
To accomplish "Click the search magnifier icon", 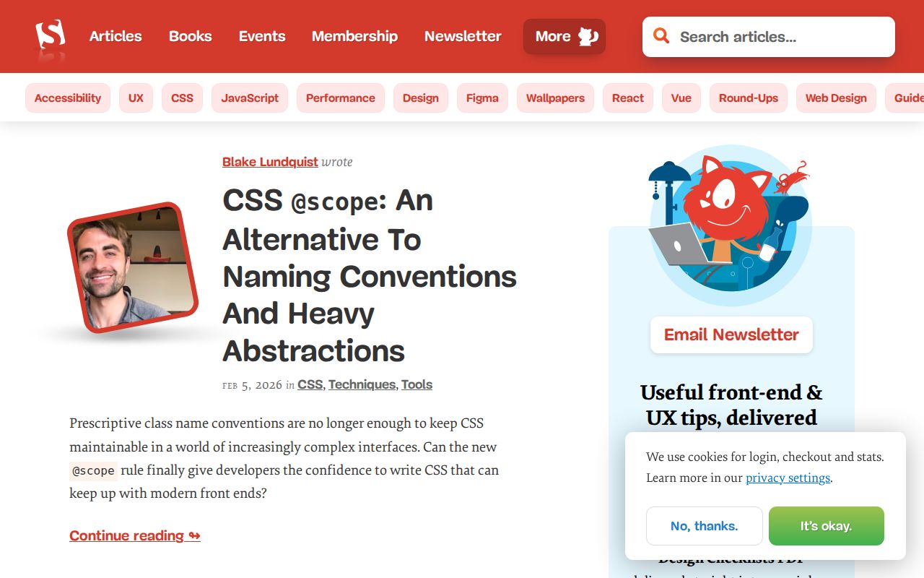I will pyautogui.click(x=661, y=35).
